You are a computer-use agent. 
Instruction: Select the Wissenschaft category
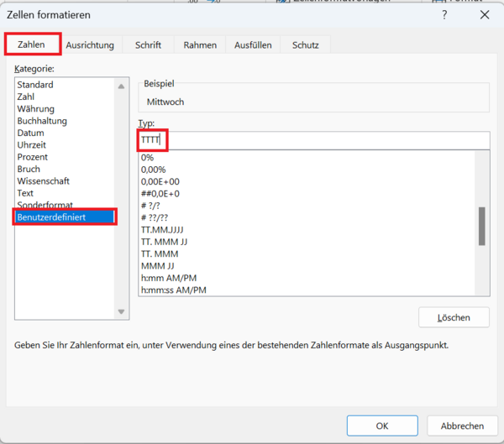43,181
